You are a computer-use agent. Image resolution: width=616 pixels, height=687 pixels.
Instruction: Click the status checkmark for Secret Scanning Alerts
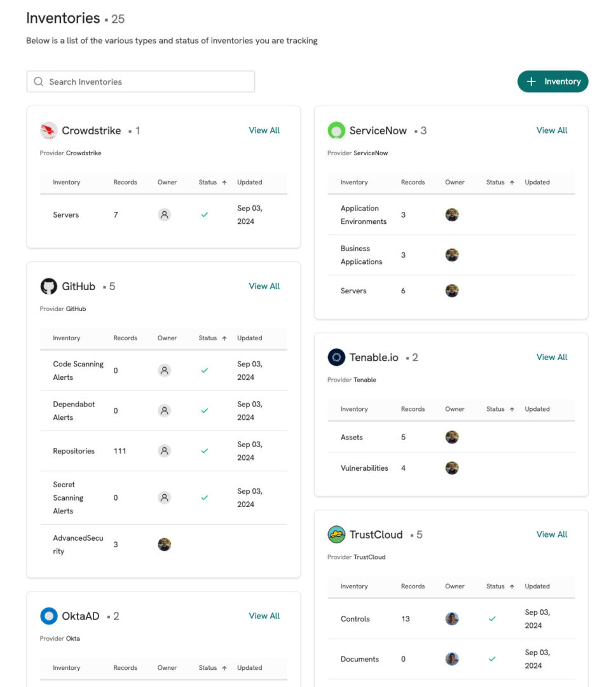pyautogui.click(x=205, y=497)
